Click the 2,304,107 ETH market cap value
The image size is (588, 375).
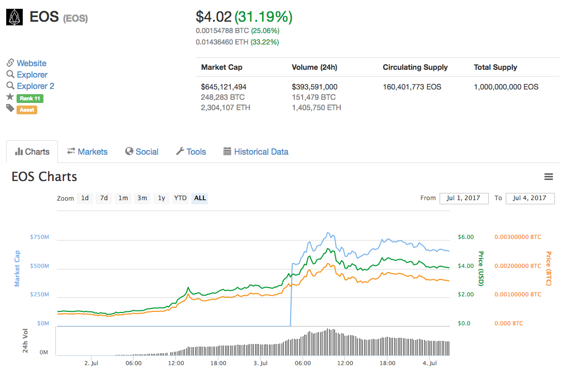[225, 108]
